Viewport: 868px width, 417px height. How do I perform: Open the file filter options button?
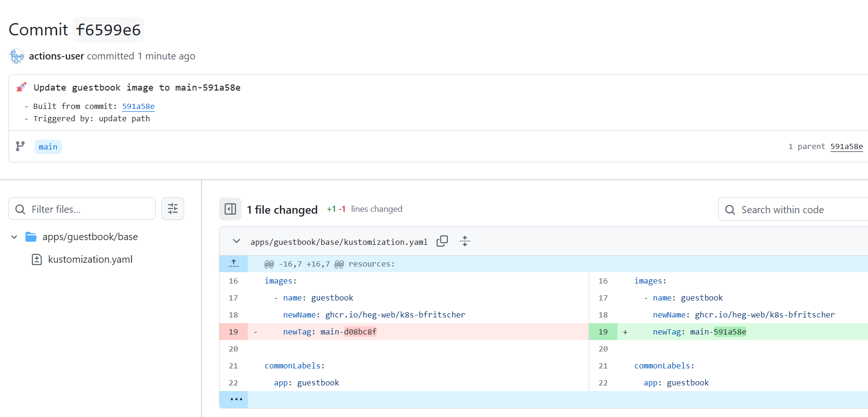(173, 208)
